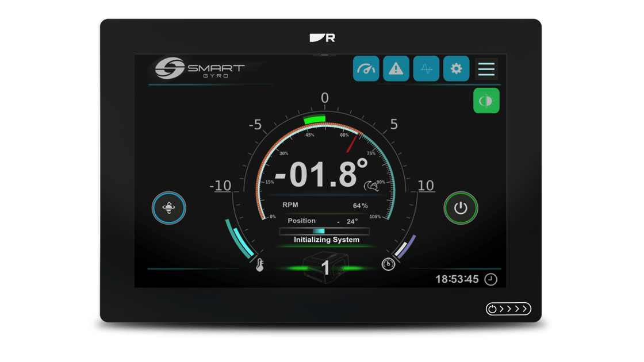Expand the RPM readout row
Screen dimensions: 644x362
click(326, 205)
